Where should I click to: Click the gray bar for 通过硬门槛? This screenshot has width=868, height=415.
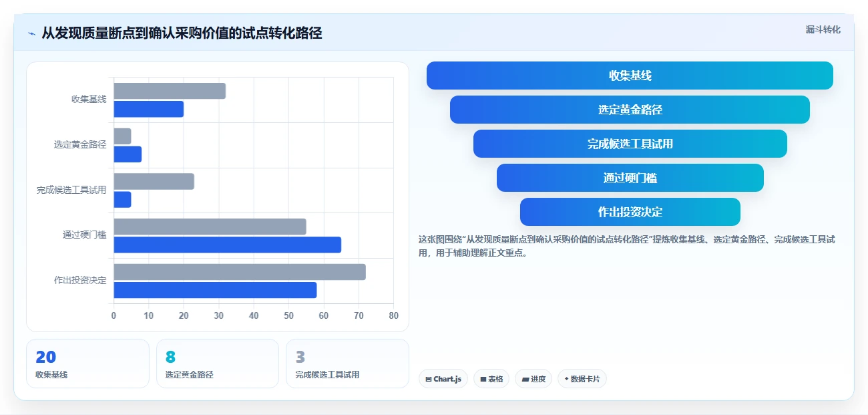click(210, 227)
